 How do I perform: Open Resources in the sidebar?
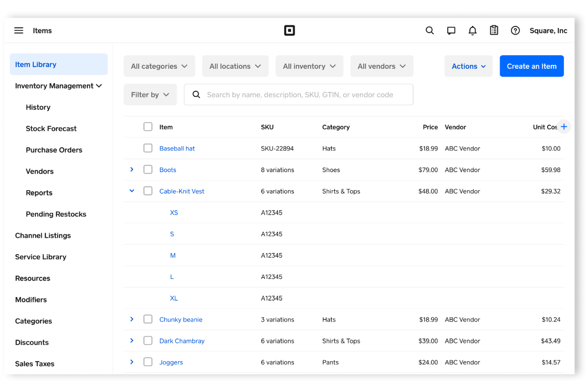pos(33,278)
